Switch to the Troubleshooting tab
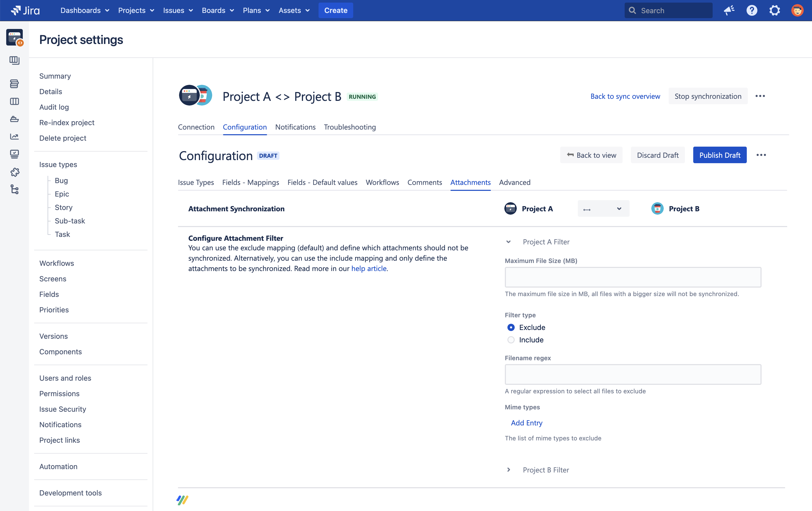812x511 pixels. (x=350, y=127)
